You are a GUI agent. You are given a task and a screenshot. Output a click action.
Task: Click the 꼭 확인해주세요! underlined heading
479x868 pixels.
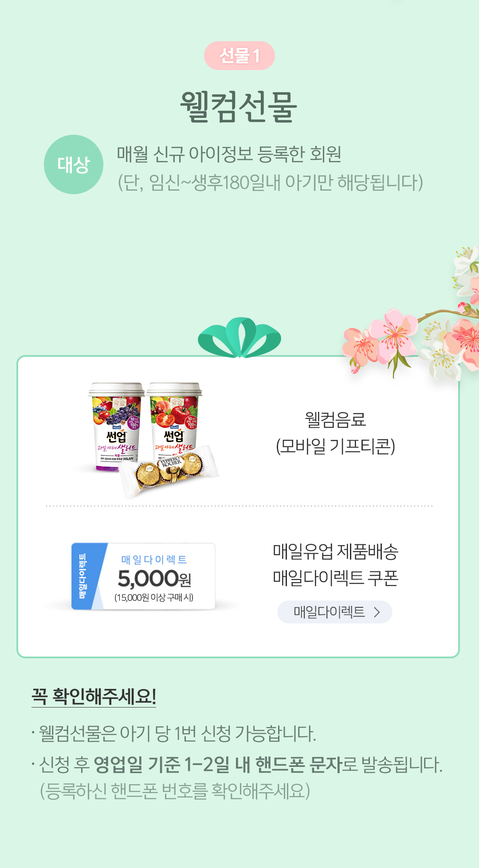click(94, 696)
